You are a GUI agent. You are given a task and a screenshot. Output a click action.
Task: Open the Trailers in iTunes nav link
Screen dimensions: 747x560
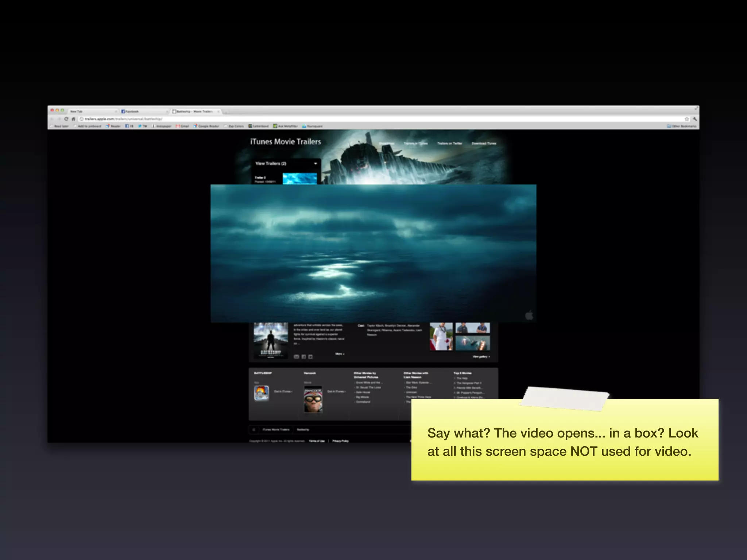coord(416,143)
